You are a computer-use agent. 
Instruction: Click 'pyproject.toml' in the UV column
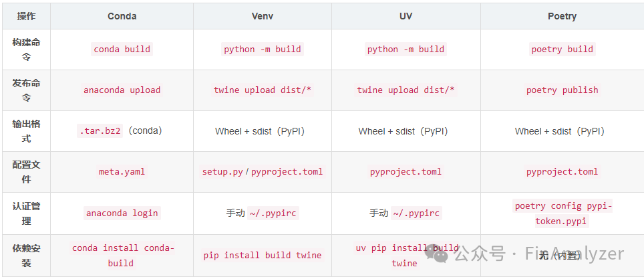(406, 171)
